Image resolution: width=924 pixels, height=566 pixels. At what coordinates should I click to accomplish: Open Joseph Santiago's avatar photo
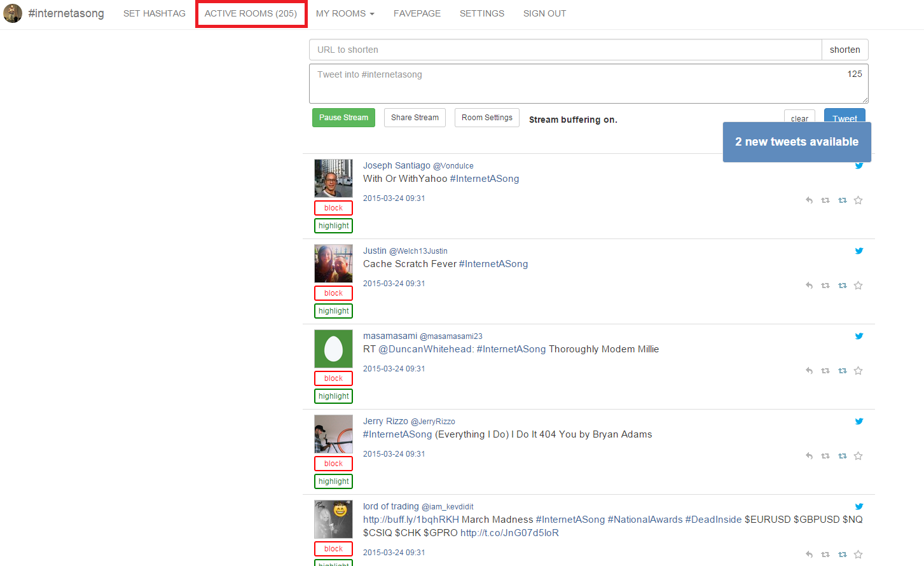[333, 178]
